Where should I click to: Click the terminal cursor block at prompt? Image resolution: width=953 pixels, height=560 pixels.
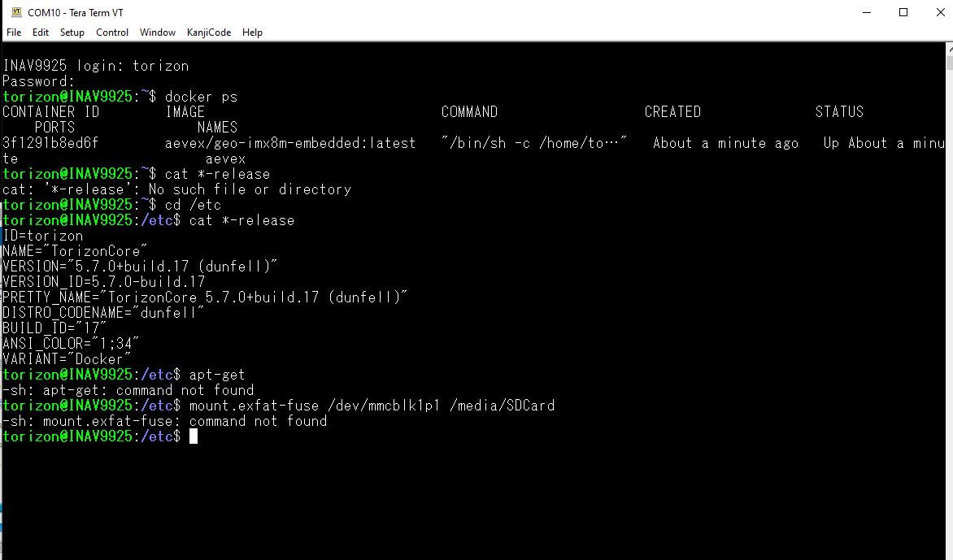[194, 436]
